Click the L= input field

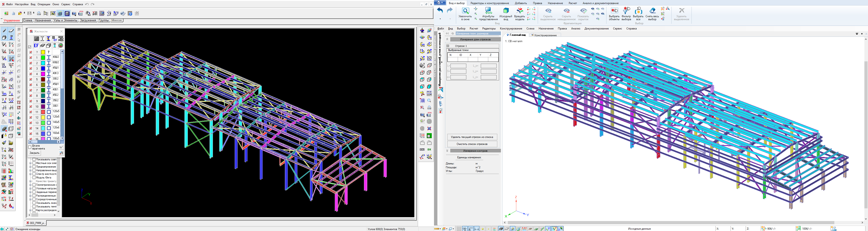point(458,66)
